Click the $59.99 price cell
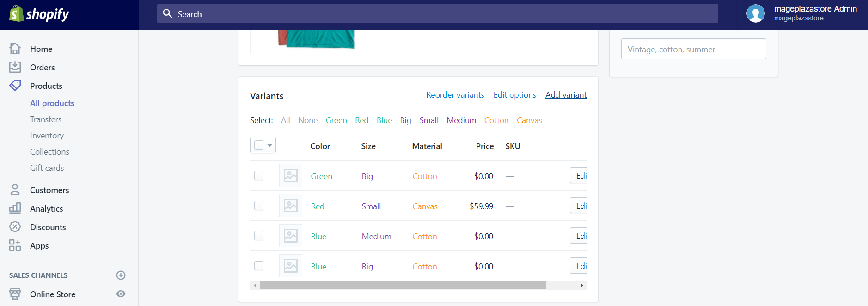868x306 pixels. (481, 206)
